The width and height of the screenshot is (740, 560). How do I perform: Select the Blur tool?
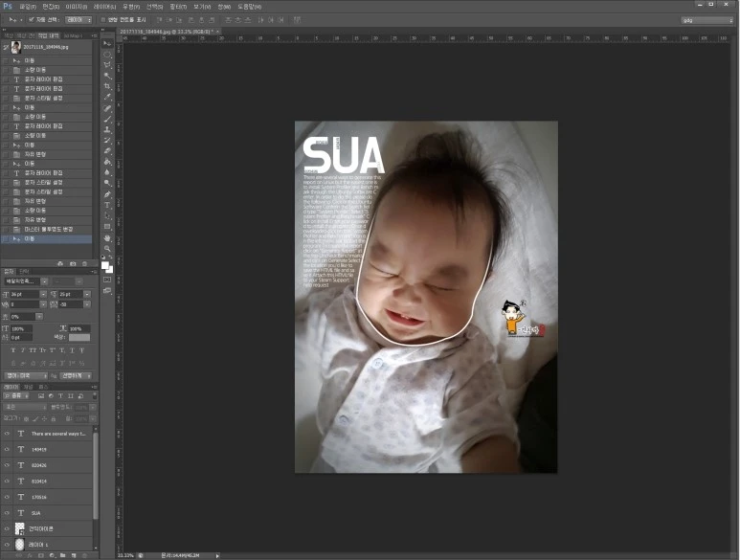point(107,172)
